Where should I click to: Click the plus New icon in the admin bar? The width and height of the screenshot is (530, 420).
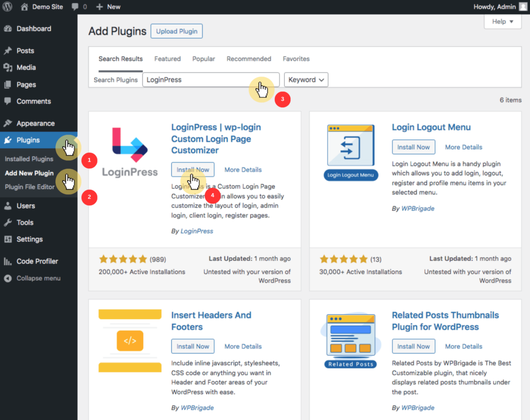(x=99, y=7)
